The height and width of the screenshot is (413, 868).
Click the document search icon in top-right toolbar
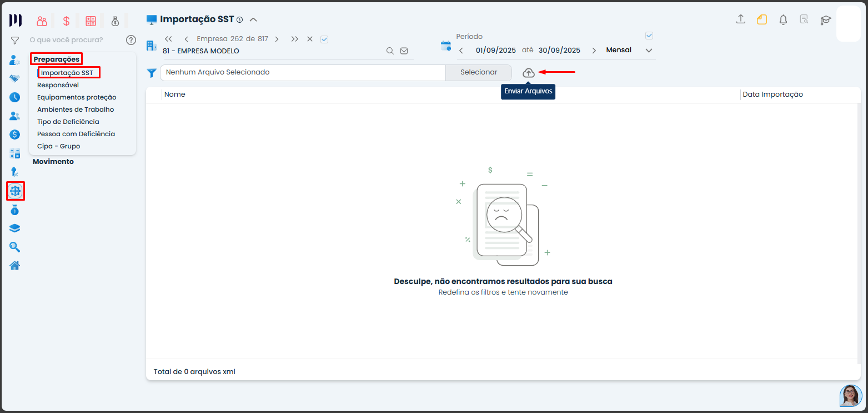804,19
